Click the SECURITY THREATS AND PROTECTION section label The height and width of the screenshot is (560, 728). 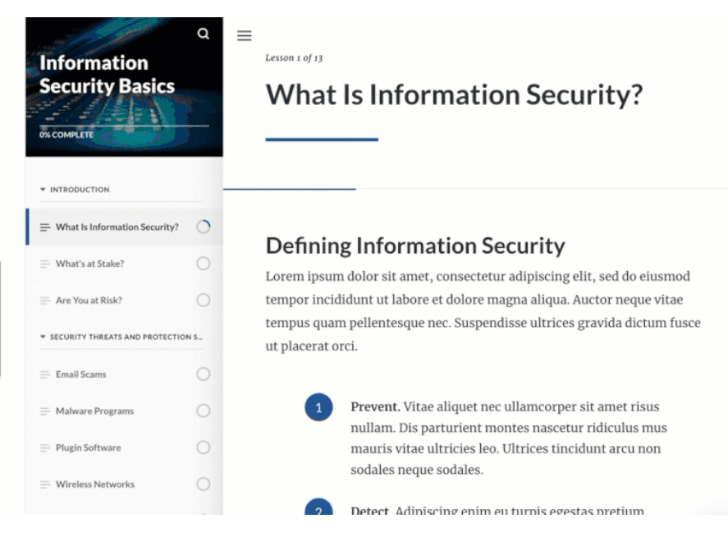click(126, 337)
